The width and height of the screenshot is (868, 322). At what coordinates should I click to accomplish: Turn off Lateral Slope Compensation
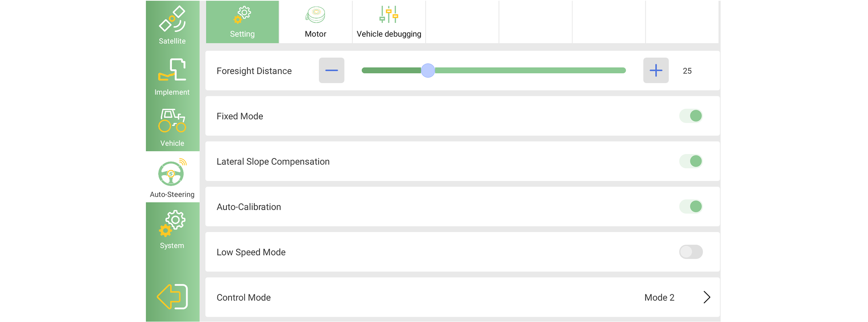tap(691, 161)
